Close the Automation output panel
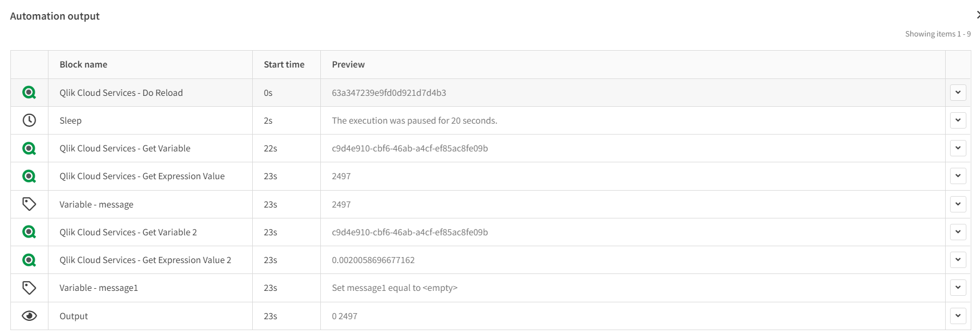Screen dimensions: 980x335 tap(977, 15)
